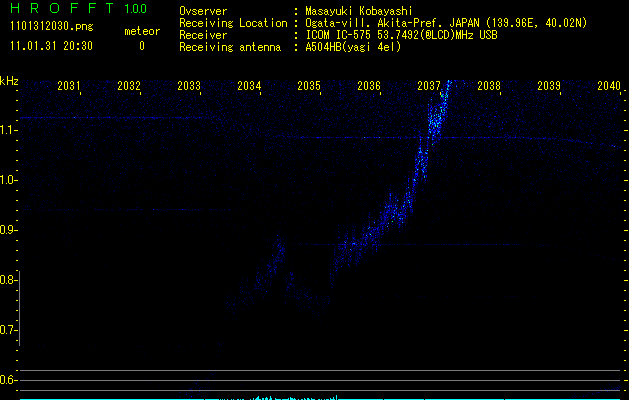
Task: Select the file name 1101312030.png
Action: tap(51, 27)
